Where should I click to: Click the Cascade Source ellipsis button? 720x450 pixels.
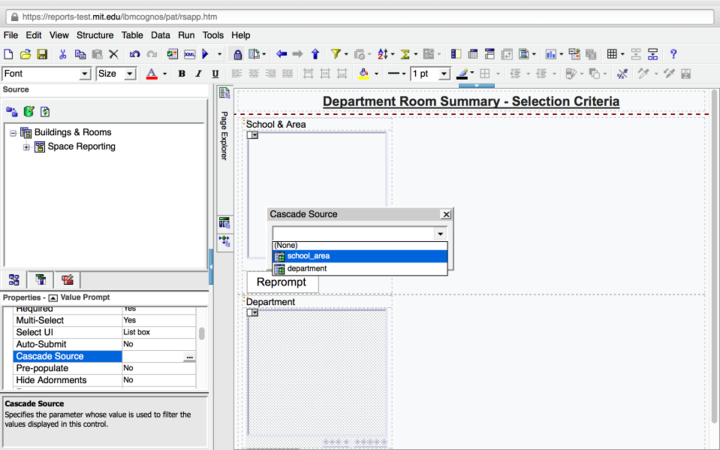[190, 357]
